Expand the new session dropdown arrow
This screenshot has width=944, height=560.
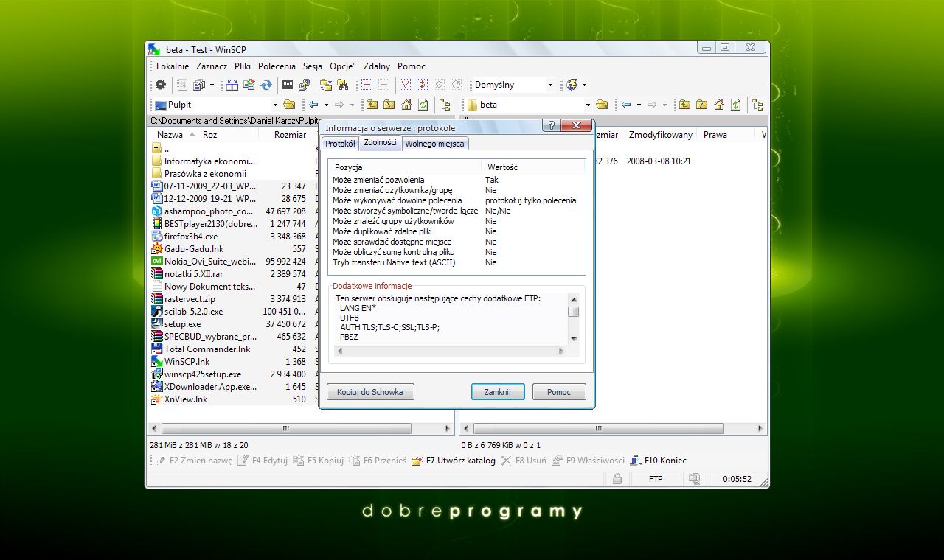pyautogui.click(x=583, y=85)
